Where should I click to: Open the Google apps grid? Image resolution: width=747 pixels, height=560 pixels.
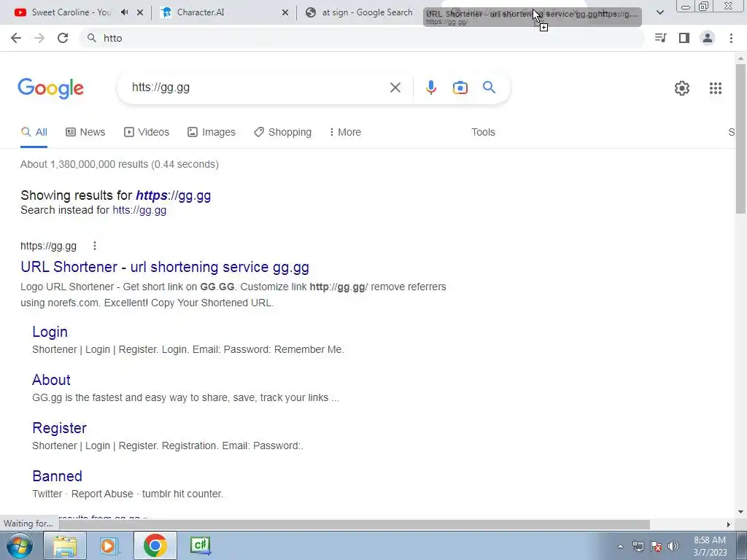tap(715, 88)
